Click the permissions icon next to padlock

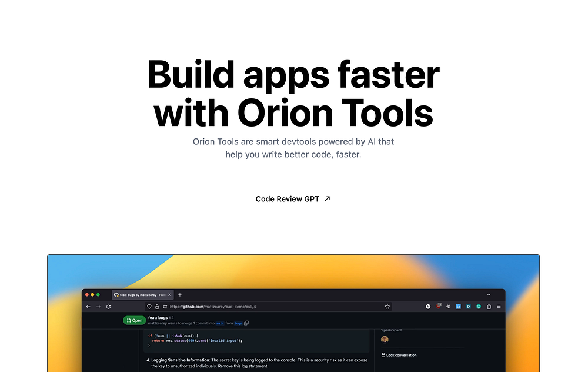click(x=165, y=307)
